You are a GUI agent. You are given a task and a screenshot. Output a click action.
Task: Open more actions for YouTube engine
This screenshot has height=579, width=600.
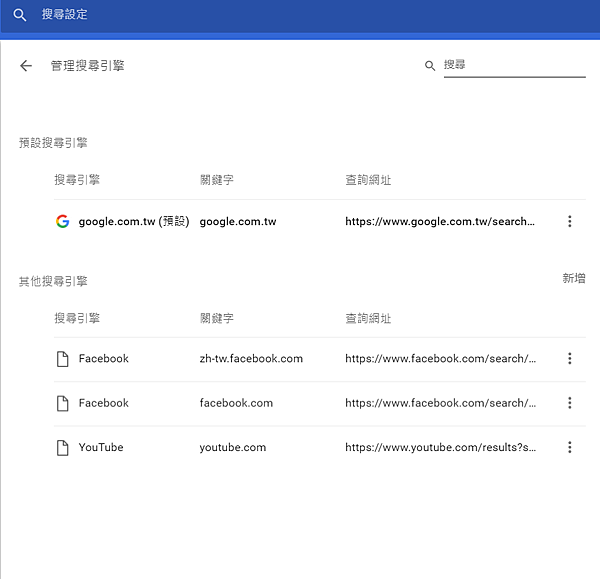569,447
